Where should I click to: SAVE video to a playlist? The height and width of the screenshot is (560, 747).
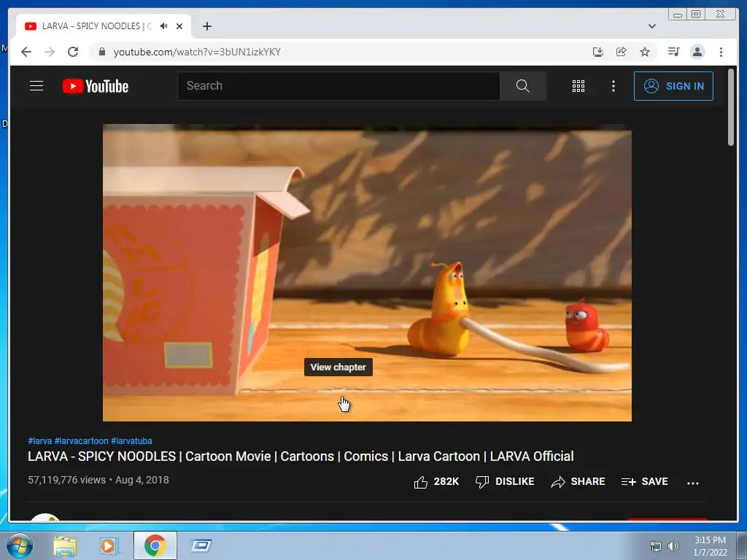tap(645, 482)
